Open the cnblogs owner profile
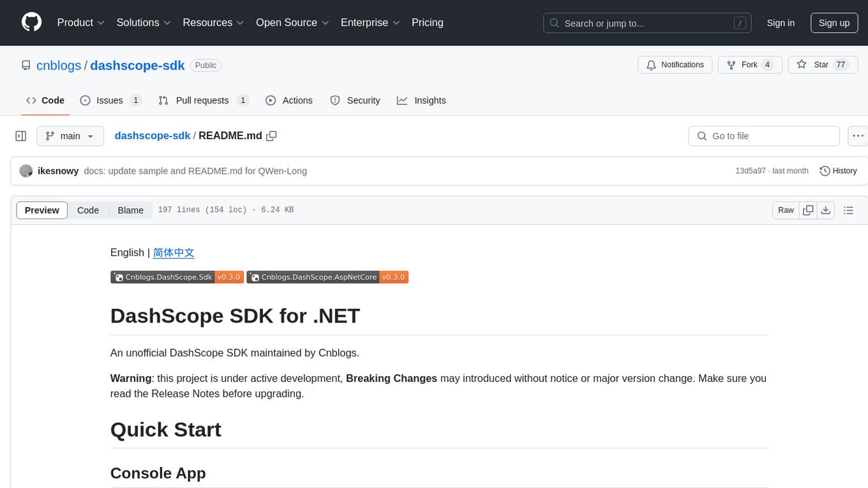The image size is (868, 488). (59, 65)
